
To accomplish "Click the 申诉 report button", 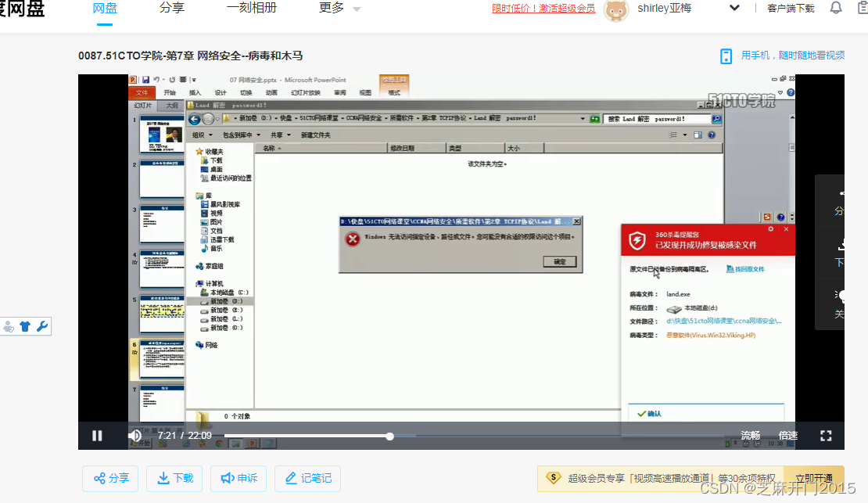I will pyautogui.click(x=239, y=478).
